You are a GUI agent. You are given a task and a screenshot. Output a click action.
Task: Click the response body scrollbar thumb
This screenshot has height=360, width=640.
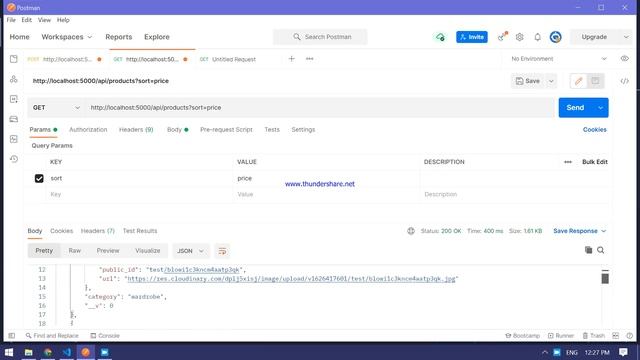[x=605, y=278]
